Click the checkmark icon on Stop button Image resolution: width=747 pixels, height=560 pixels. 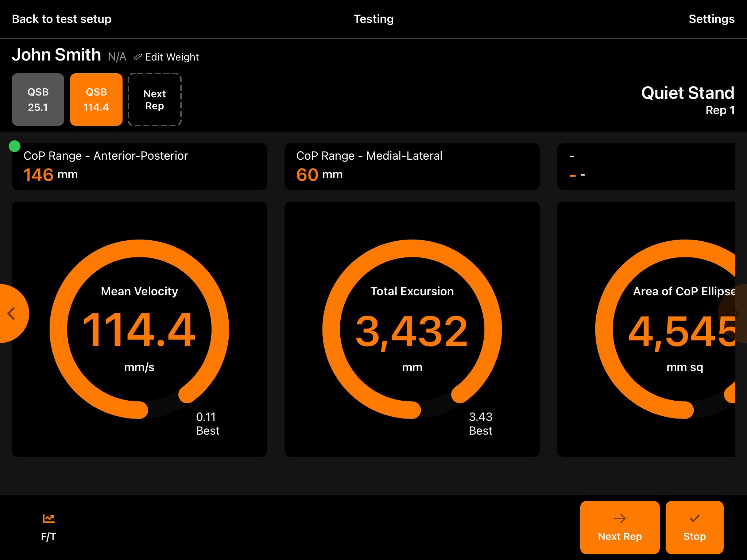coord(694,518)
